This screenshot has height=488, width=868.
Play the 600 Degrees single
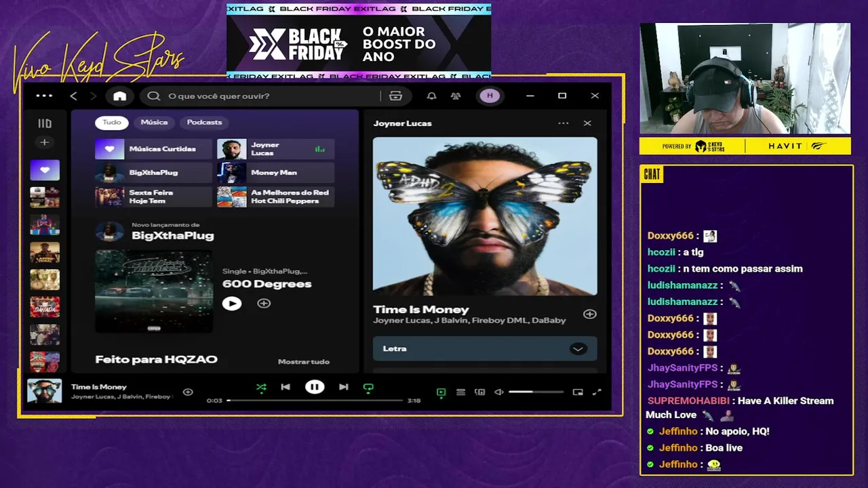[x=232, y=304]
